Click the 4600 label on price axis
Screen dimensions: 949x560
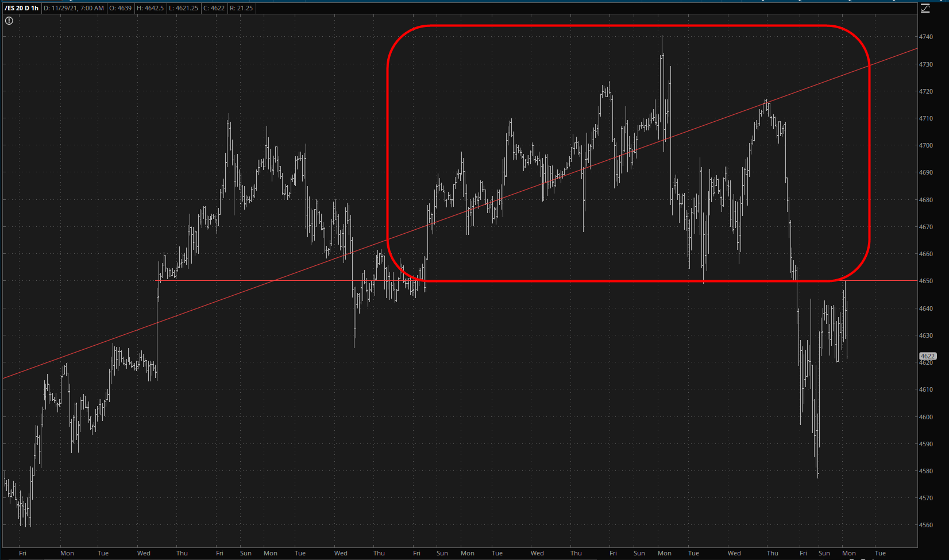pyautogui.click(x=925, y=417)
